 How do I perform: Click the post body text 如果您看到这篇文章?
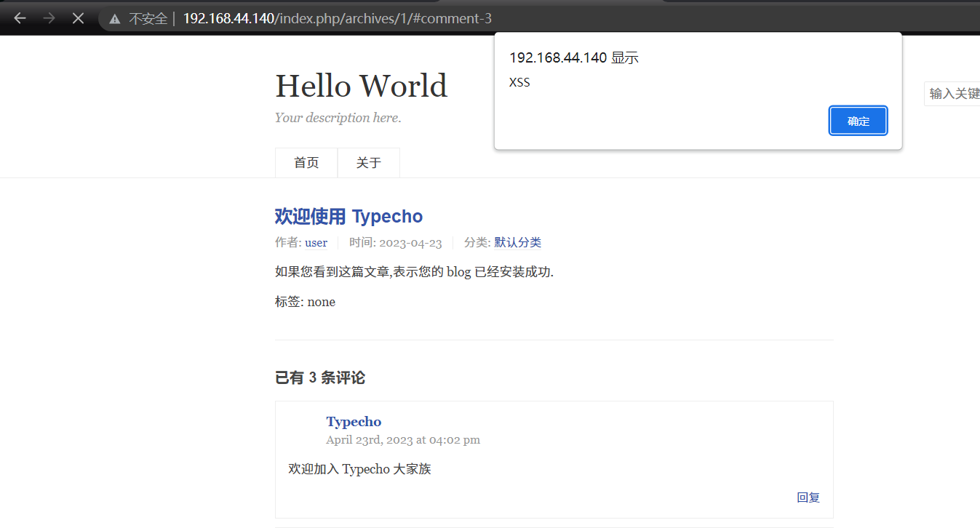[x=414, y=273]
